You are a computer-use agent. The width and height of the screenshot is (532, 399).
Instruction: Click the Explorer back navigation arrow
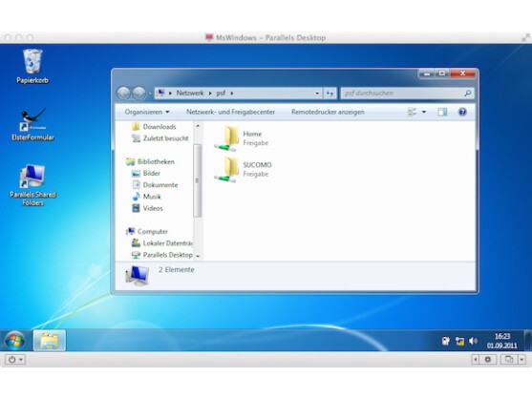(x=123, y=93)
